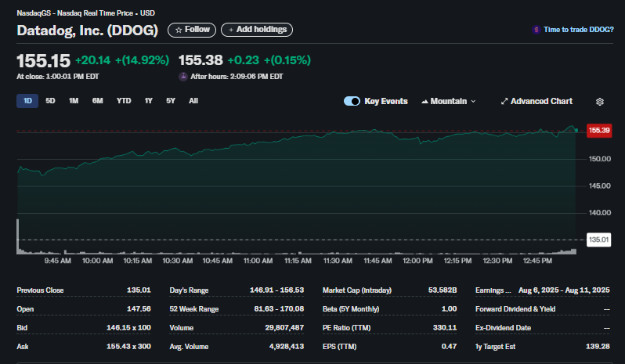
Task: Click the green chart endpoint dot
Action: point(576,130)
